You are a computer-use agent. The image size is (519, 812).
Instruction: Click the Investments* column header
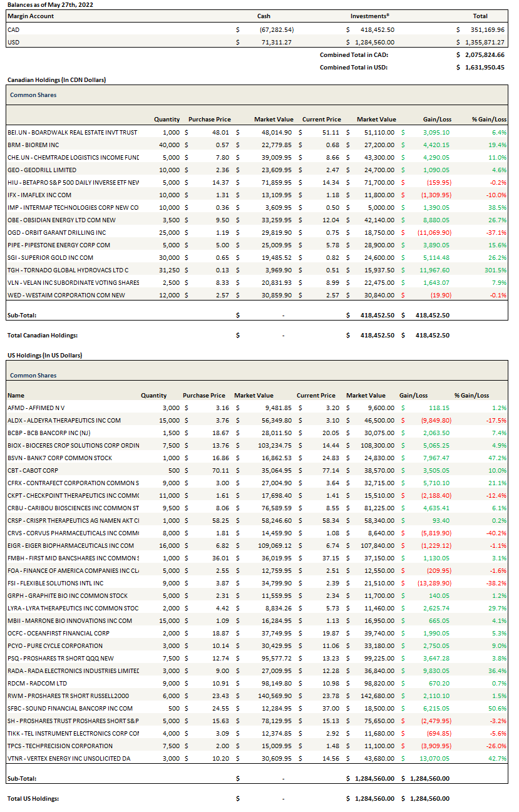click(369, 16)
